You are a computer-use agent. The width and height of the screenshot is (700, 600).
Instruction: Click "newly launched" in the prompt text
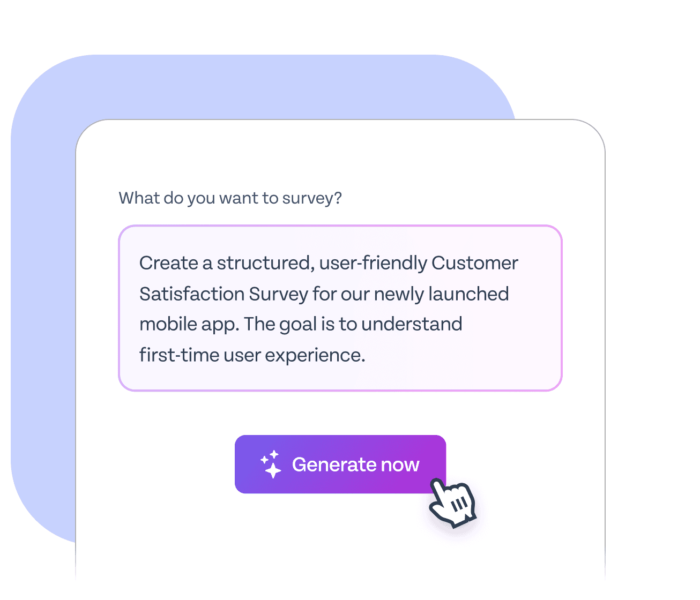[441, 294]
